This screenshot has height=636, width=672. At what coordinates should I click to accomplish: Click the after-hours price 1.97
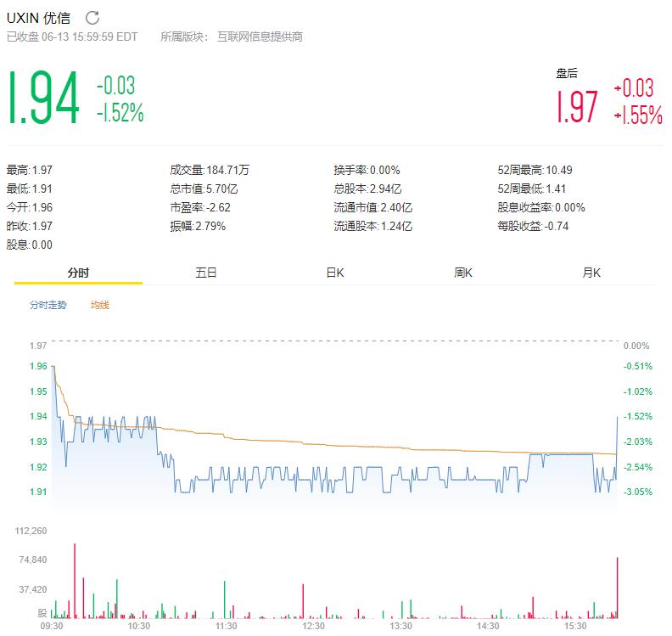[577, 107]
